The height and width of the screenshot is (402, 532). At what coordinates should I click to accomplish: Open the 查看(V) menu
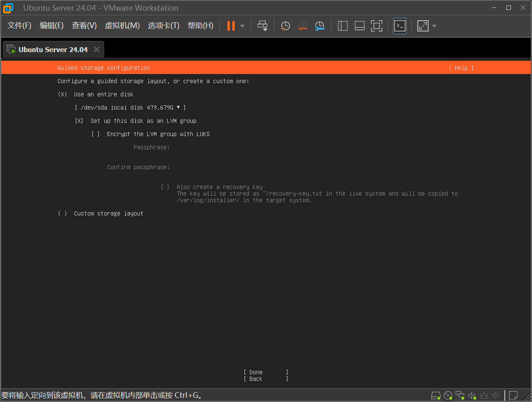[x=84, y=26]
